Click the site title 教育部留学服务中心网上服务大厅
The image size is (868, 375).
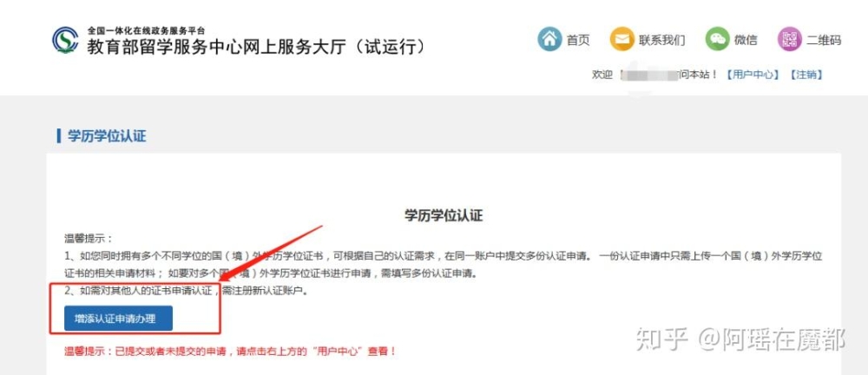[x=258, y=47]
